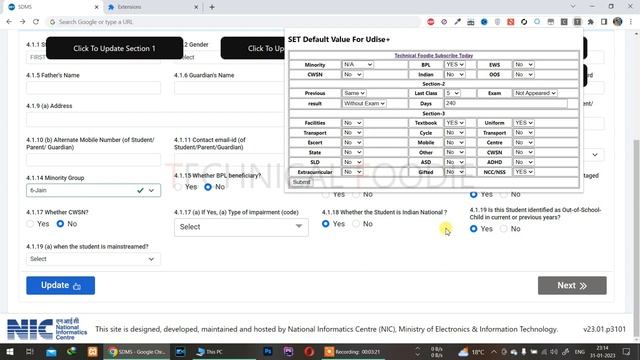Select Yes for Out-of-School-Child

point(473,229)
